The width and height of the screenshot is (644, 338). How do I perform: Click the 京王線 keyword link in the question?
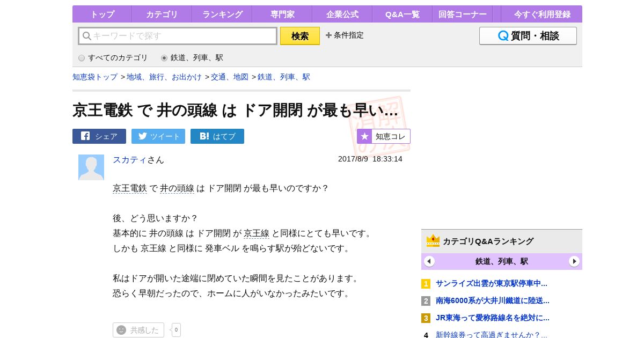(257, 233)
